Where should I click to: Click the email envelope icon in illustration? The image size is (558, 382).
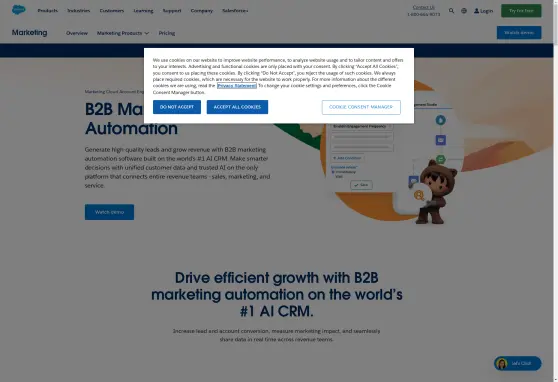(x=441, y=140)
